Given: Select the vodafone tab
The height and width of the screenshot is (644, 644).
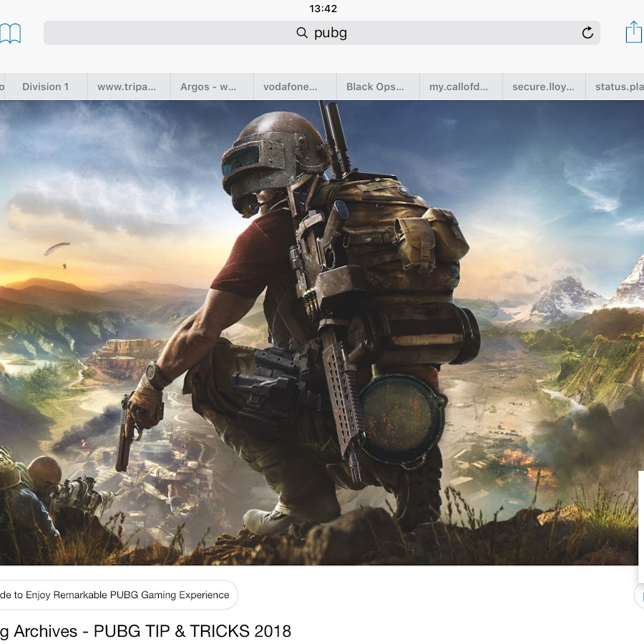Looking at the screenshot, I should click(291, 87).
